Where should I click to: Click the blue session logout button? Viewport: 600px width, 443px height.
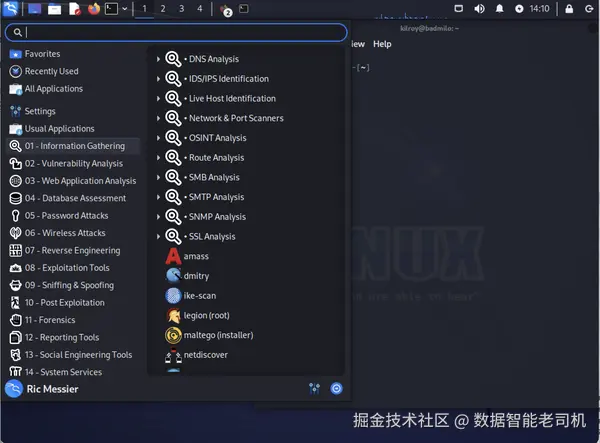(336, 389)
